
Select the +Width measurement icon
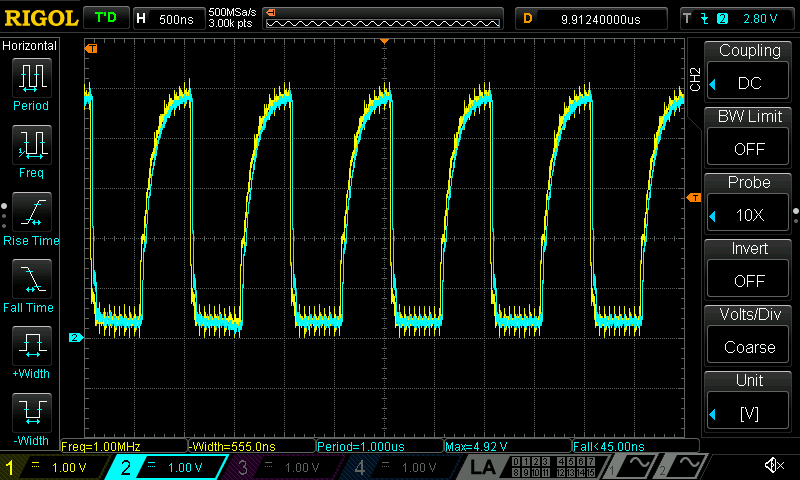click(x=32, y=346)
